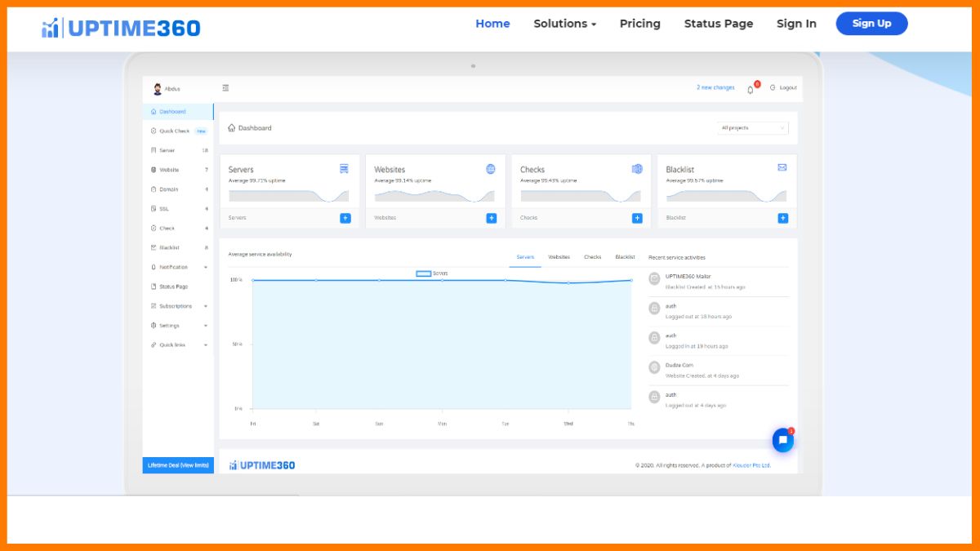Click 'Website Created. at 4 days ago' text
The height and width of the screenshot is (551, 980).
702,376
